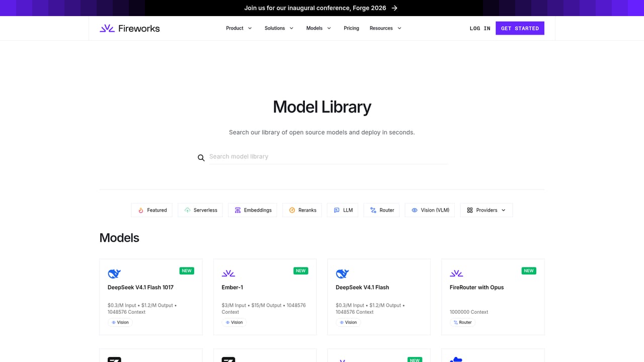The width and height of the screenshot is (644, 362).
Task: Expand the Resources menu
Action: 386,28
